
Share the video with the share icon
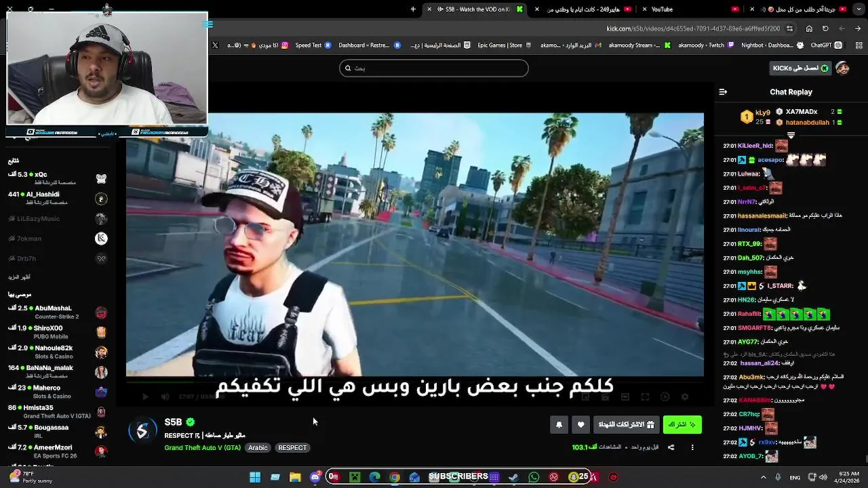pyautogui.click(x=671, y=447)
